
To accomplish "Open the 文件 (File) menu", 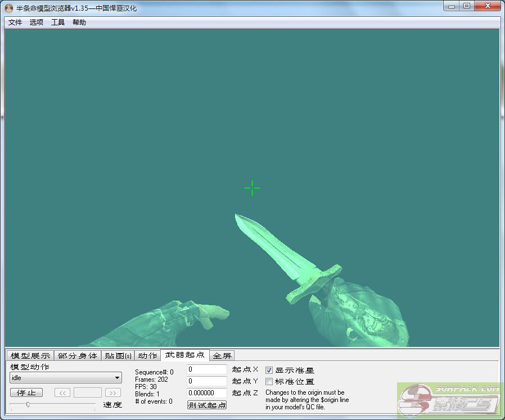I will 15,22.
